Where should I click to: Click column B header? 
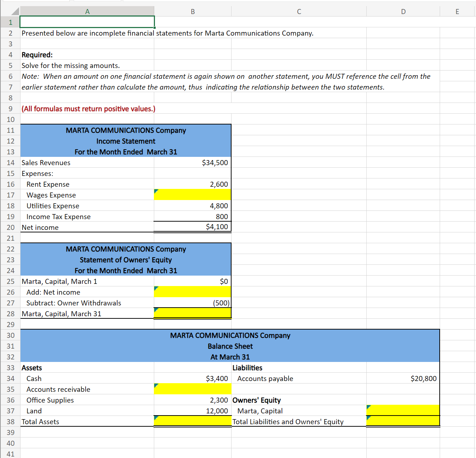coord(193,12)
